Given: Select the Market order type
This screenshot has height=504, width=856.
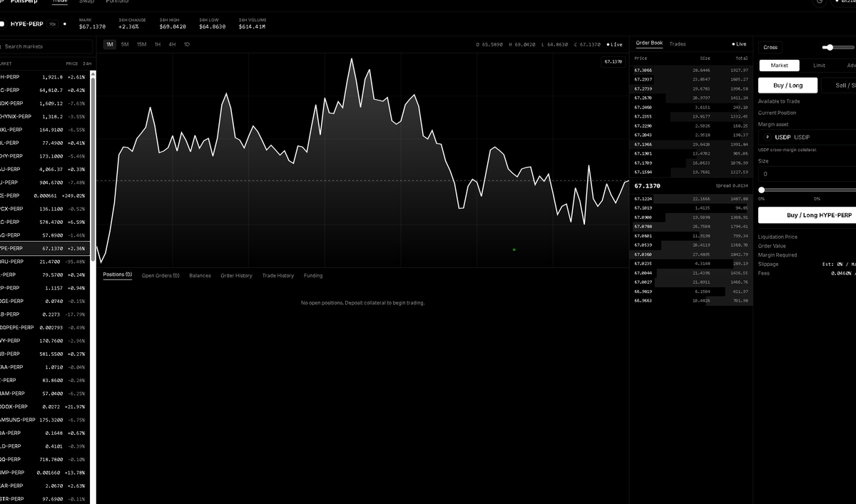Looking at the screenshot, I should tap(779, 66).
